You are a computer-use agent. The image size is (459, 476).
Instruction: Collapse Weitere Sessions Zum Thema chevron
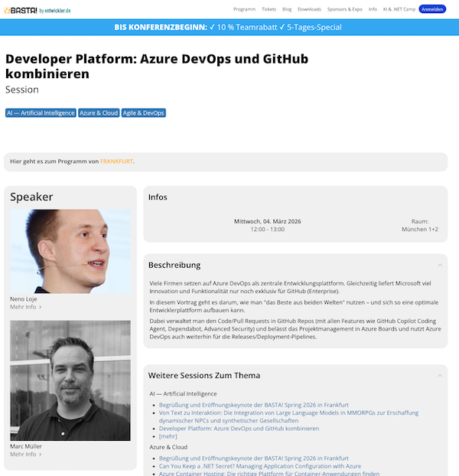click(440, 376)
